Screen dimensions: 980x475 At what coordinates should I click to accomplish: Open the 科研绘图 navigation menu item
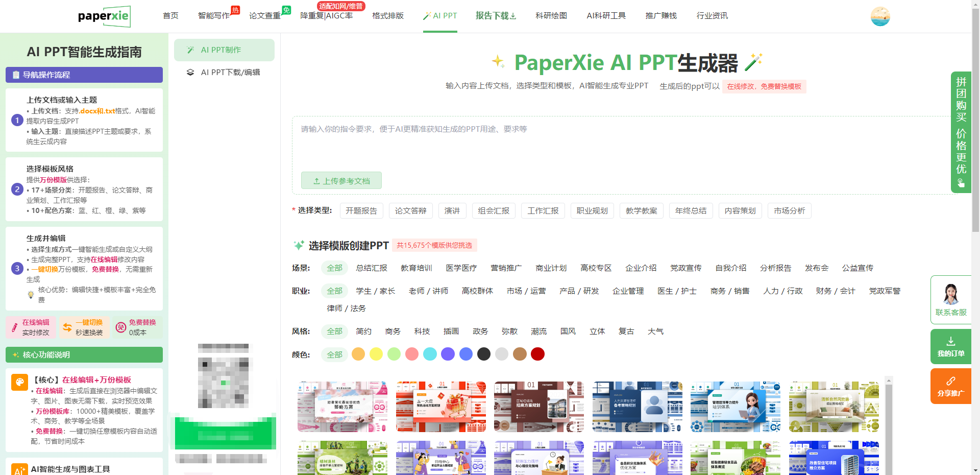click(551, 16)
